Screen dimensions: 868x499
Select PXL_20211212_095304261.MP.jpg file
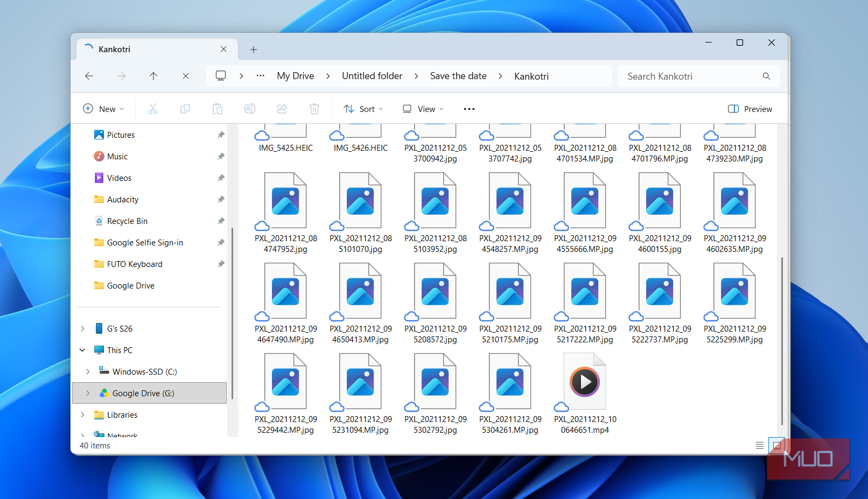(x=510, y=394)
